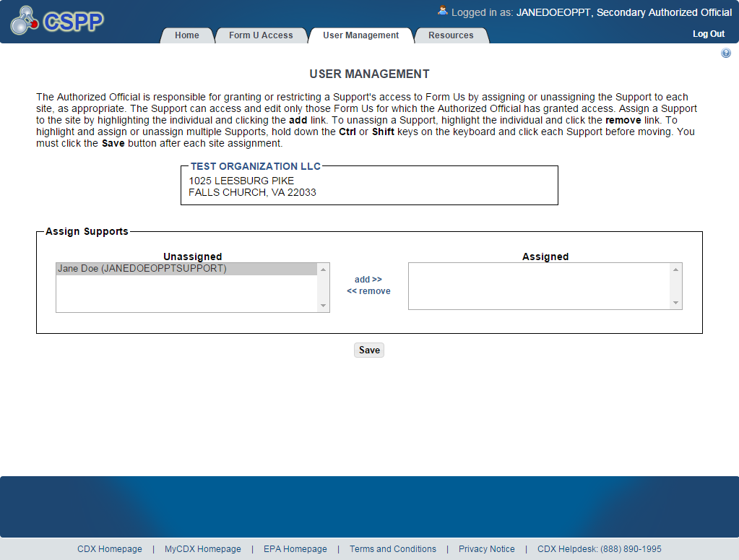Open the Home tab
Screen dimensions: 739x560
[x=186, y=35]
